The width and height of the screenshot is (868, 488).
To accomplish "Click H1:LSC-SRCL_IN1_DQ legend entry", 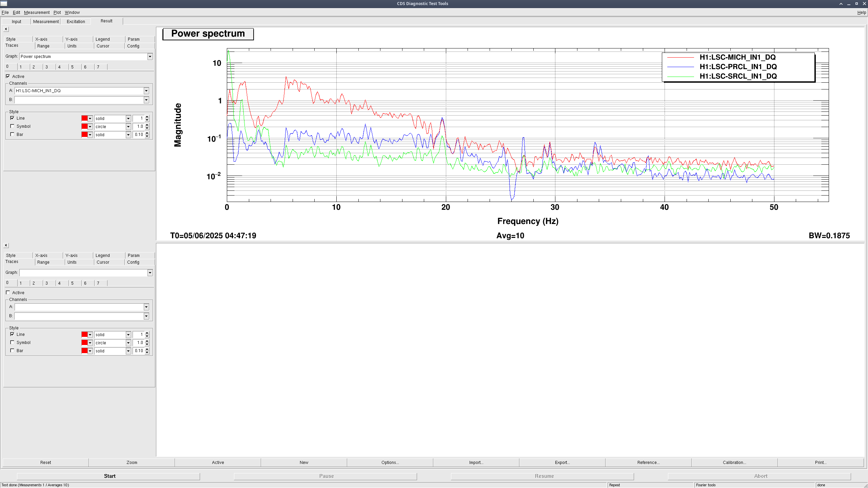I will (x=738, y=76).
